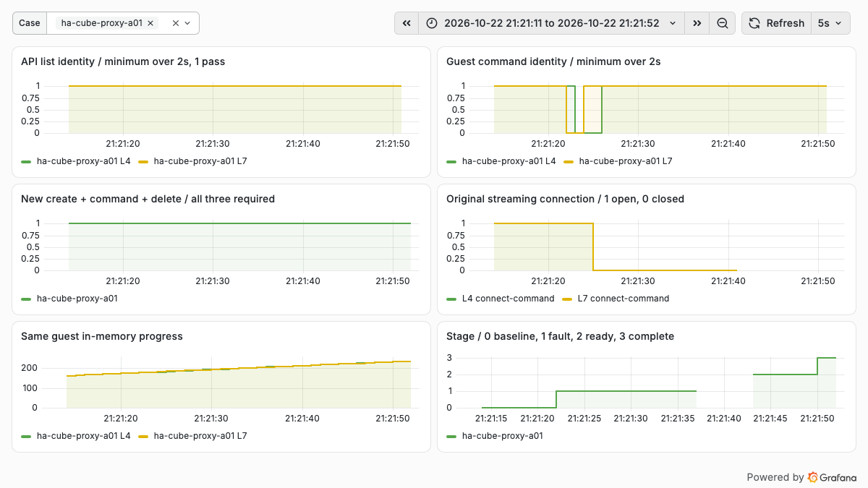Zoom out the time range

[x=723, y=23]
